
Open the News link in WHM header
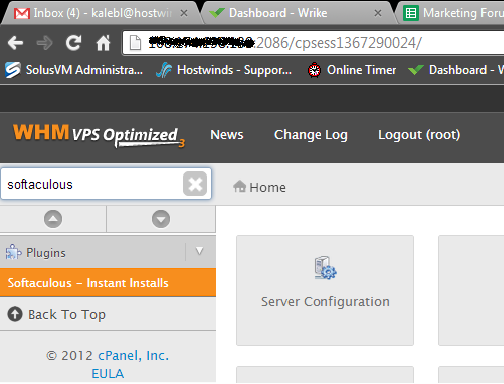(227, 135)
